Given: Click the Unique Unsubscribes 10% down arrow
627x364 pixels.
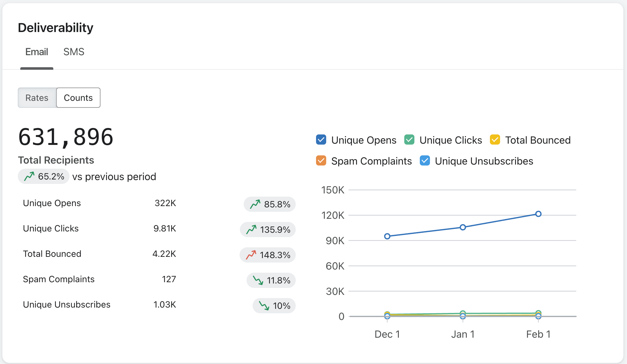Looking at the screenshot, I should click(264, 306).
